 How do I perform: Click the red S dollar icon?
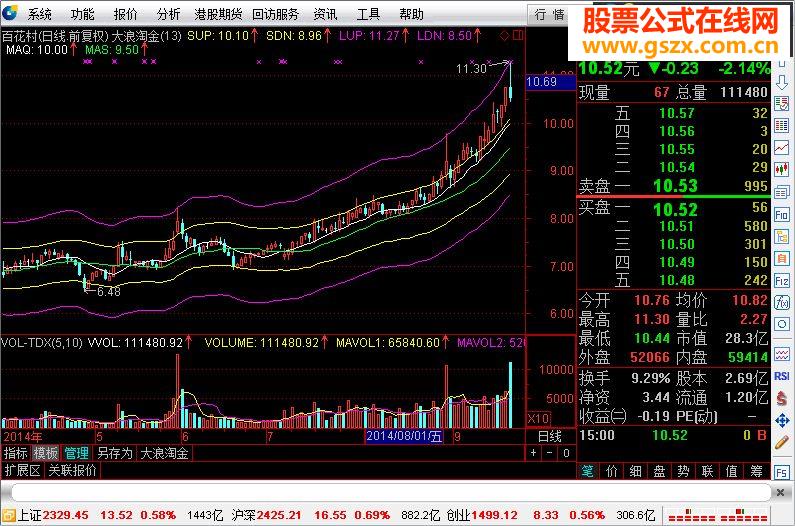coord(781,398)
